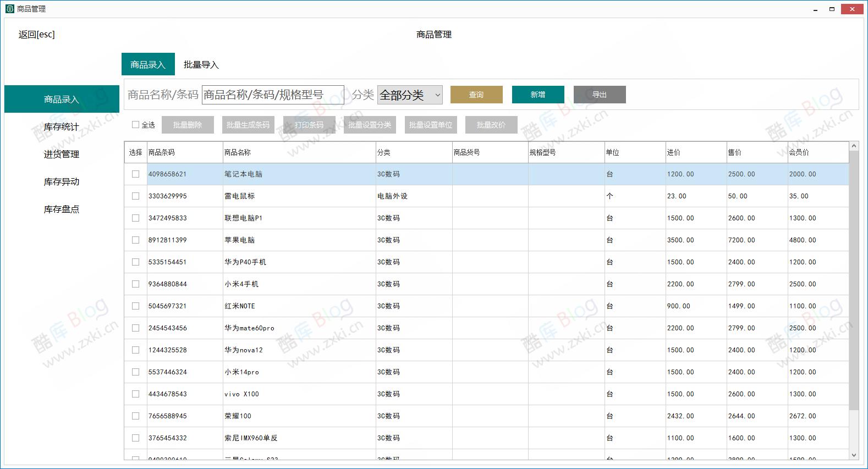Image resolution: width=868 pixels, height=469 pixels.
Task: Click the 批量改价 button
Action: 491,125
